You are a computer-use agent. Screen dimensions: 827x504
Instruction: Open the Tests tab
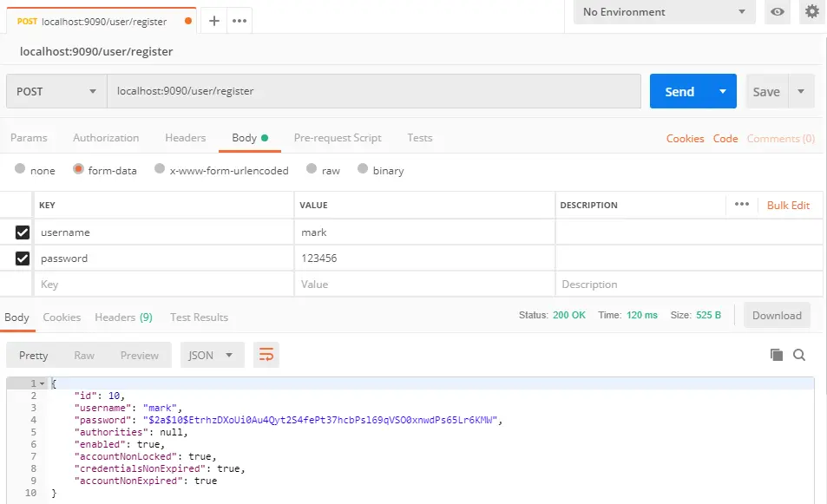coord(419,138)
